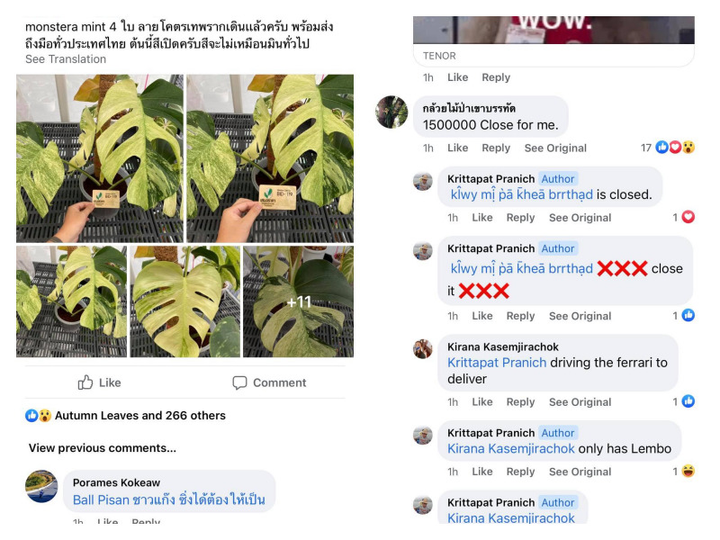This screenshot has width=720, height=540.
Task: See Original of 'only has Lembo' comment
Action: 580,472
